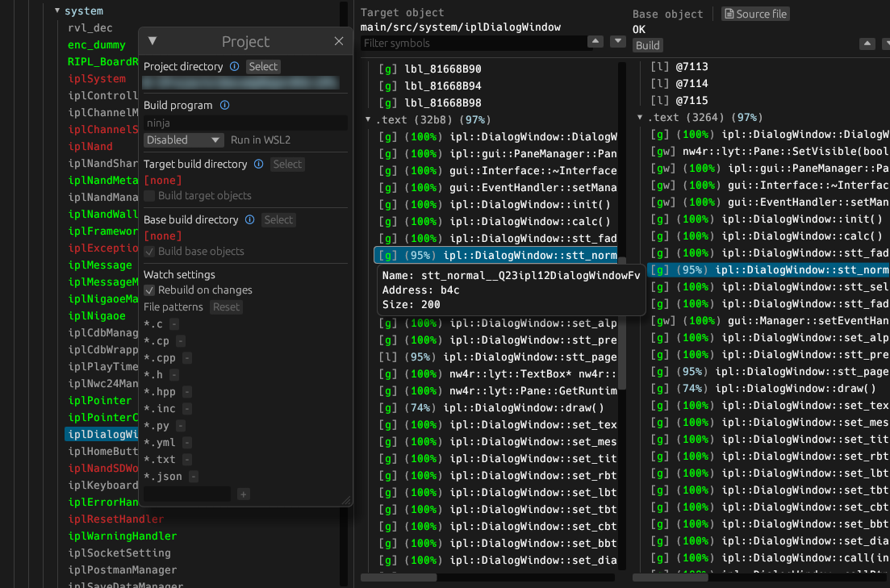Click Select button for Project directory
Screen dimensions: 890x588
pos(263,67)
